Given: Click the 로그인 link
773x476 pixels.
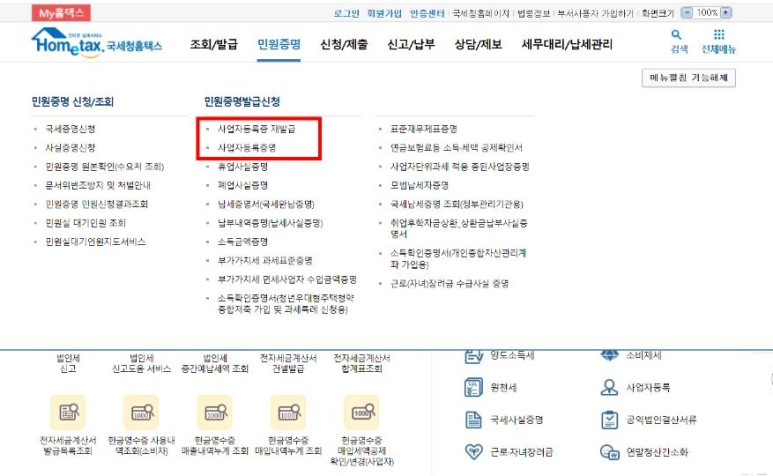Looking at the screenshot, I should pyautogui.click(x=346, y=13).
